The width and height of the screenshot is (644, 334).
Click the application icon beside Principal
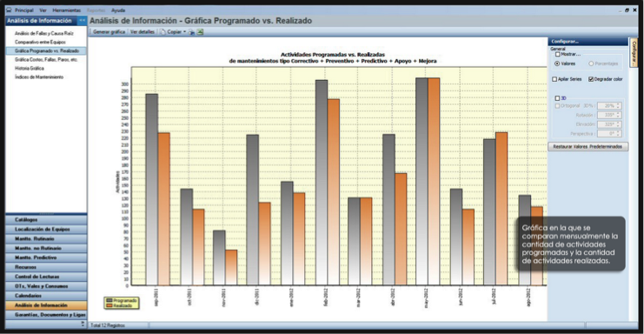point(9,10)
